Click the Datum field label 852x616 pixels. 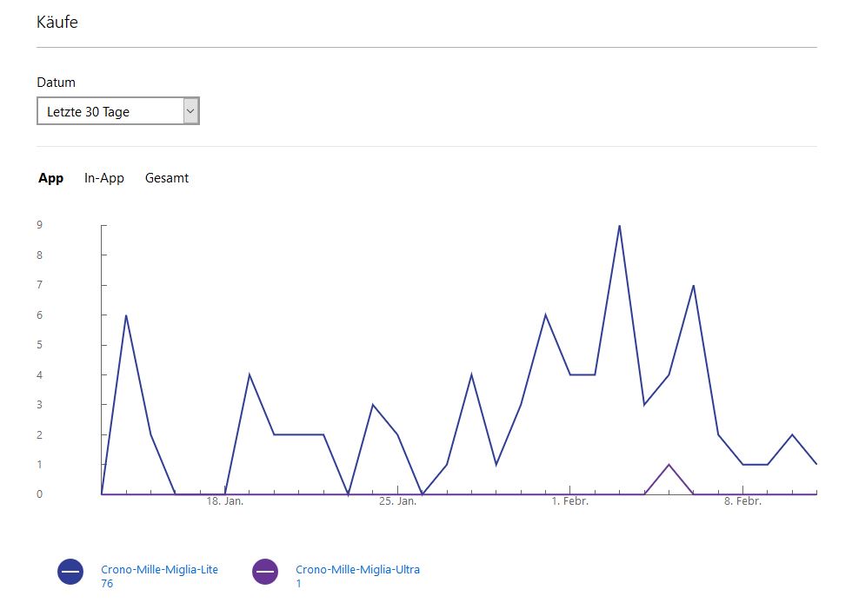[56, 83]
